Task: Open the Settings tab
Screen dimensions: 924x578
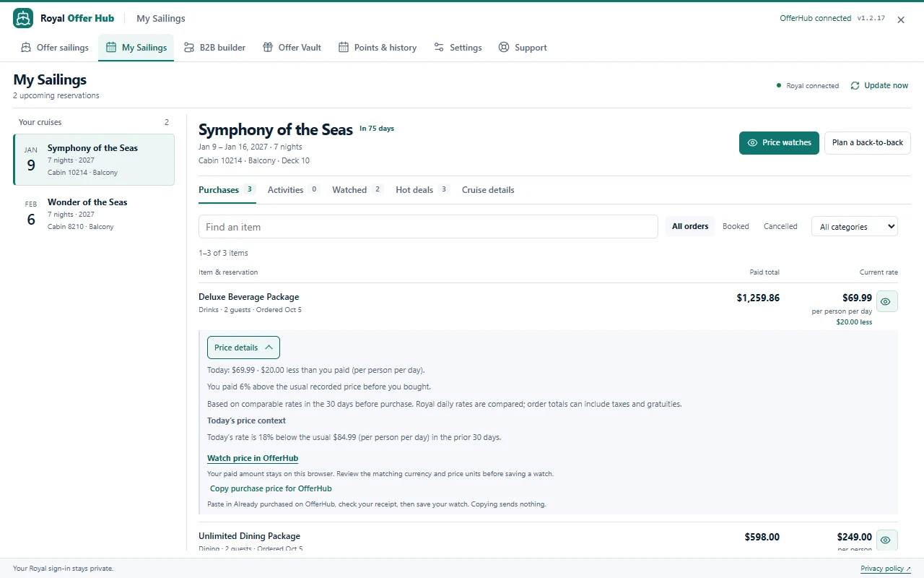Action: 458,48
